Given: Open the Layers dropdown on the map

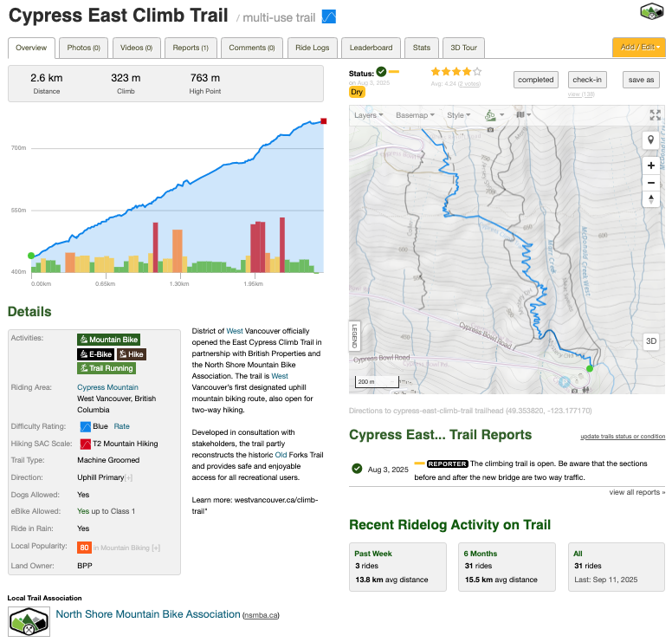Looking at the screenshot, I should coord(368,115).
